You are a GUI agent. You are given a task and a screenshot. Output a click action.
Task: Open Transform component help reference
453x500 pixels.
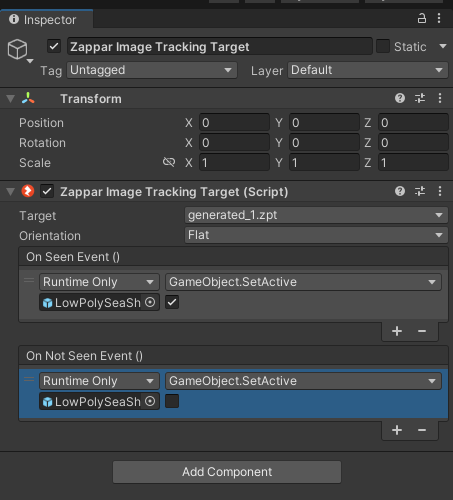tap(400, 98)
